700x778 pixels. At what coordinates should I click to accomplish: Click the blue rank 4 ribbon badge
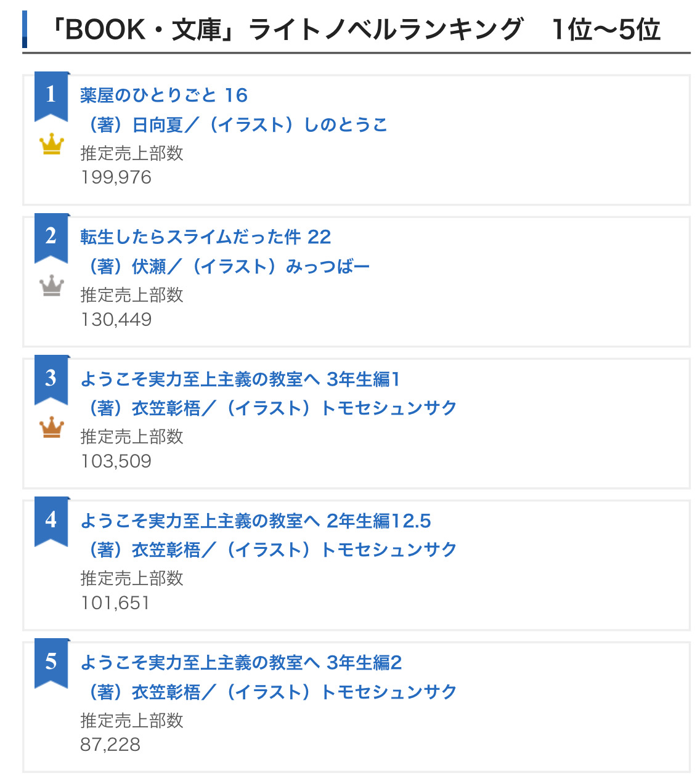[51, 520]
